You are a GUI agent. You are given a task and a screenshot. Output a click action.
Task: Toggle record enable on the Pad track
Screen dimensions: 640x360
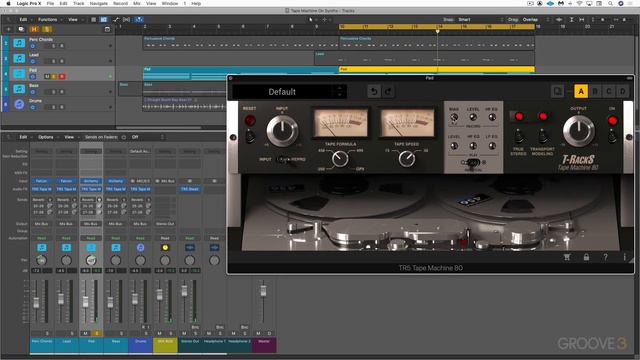pos(62,76)
